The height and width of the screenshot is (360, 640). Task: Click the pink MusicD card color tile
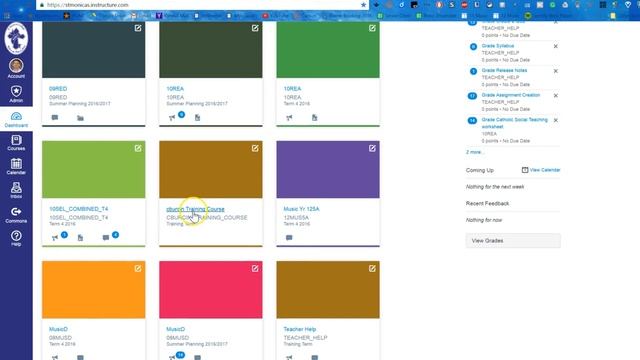coord(211,290)
